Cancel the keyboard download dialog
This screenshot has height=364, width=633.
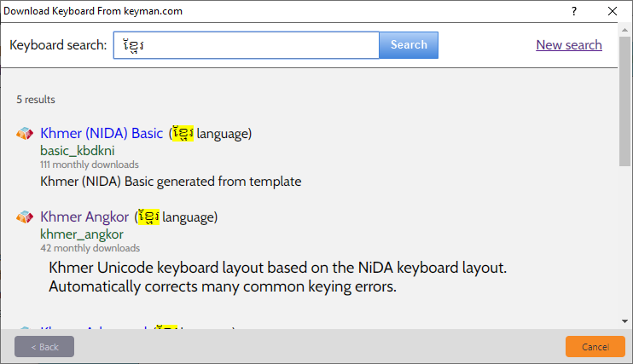(595, 347)
